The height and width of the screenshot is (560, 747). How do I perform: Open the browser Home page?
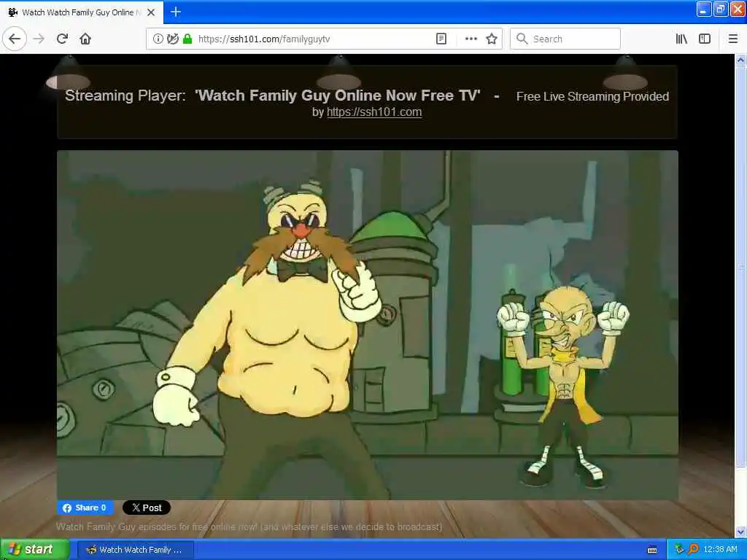[85, 39]
